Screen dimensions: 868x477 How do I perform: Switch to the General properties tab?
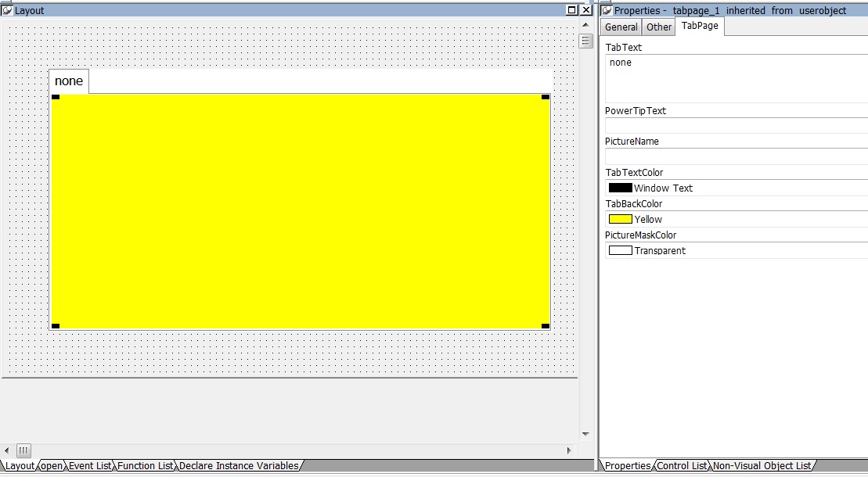click(x=621, y=27)
